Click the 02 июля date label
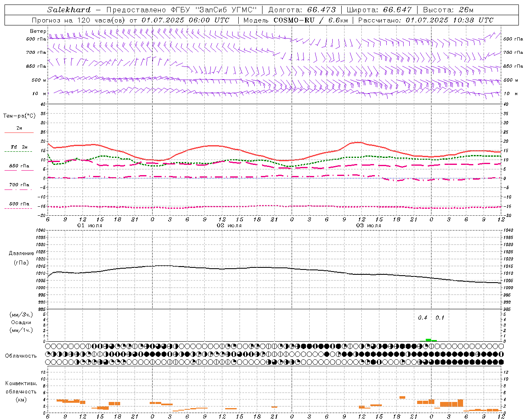The width and height of the screenshot is (525, 420). click(229, 226)
